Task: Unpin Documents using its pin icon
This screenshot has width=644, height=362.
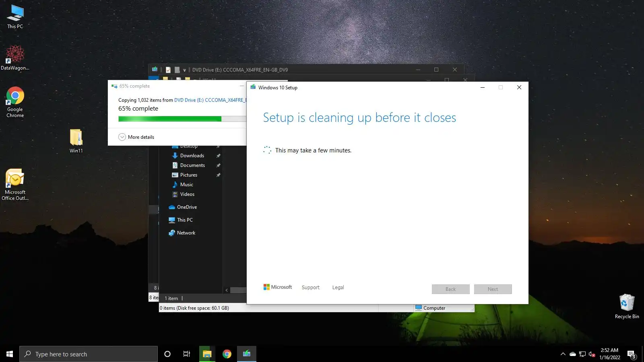Action: click(219, 165)
